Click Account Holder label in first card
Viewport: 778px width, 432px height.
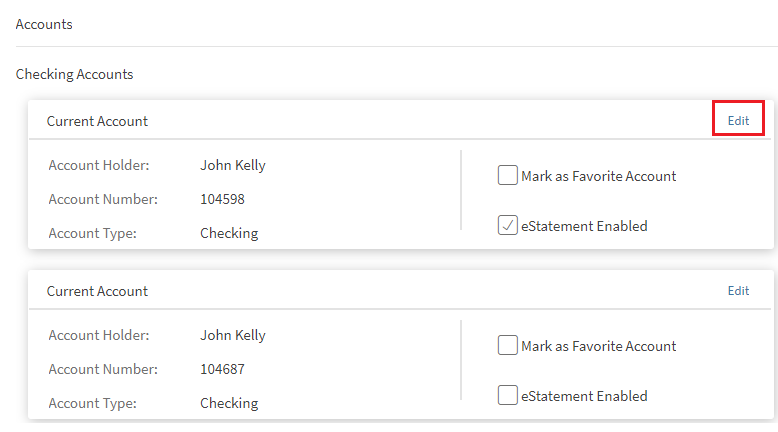click(x=98, y=165)
